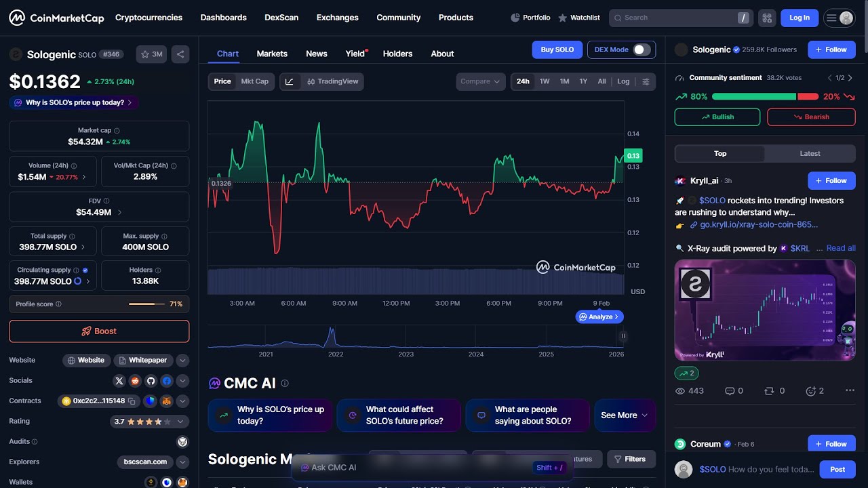Open the audit badge icon in Audits row
The width and height of the screenshot is (868, 488).
182,442
